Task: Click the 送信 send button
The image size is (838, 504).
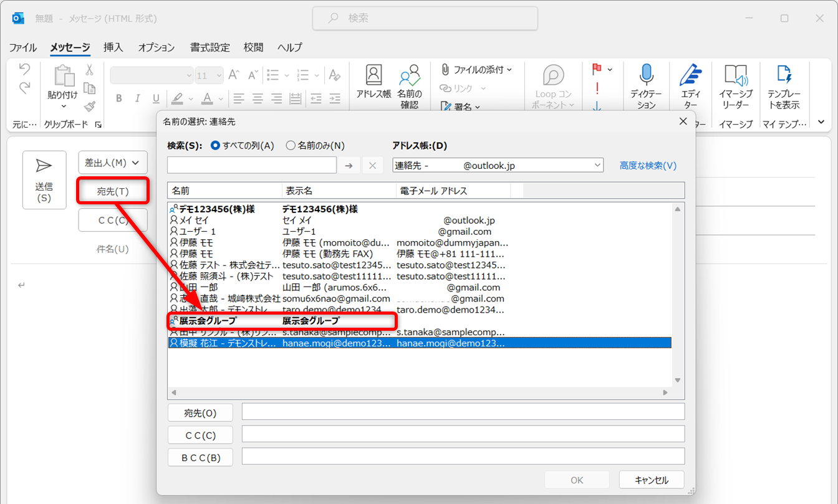Action: 44,179
